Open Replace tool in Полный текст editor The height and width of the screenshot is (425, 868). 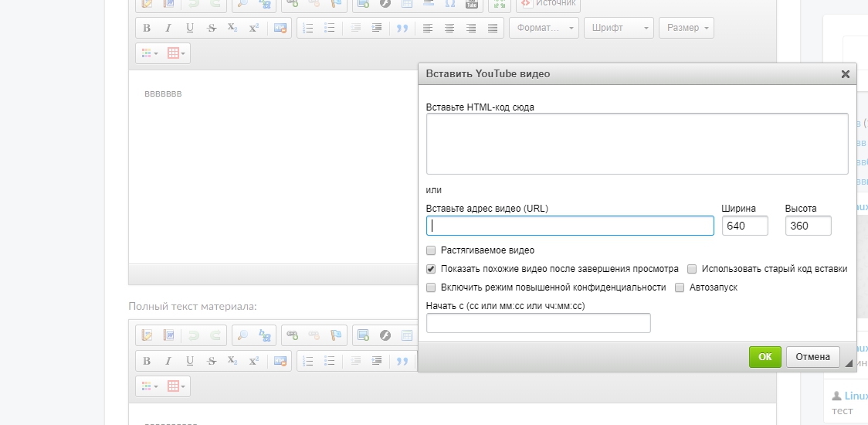(265, 335)
